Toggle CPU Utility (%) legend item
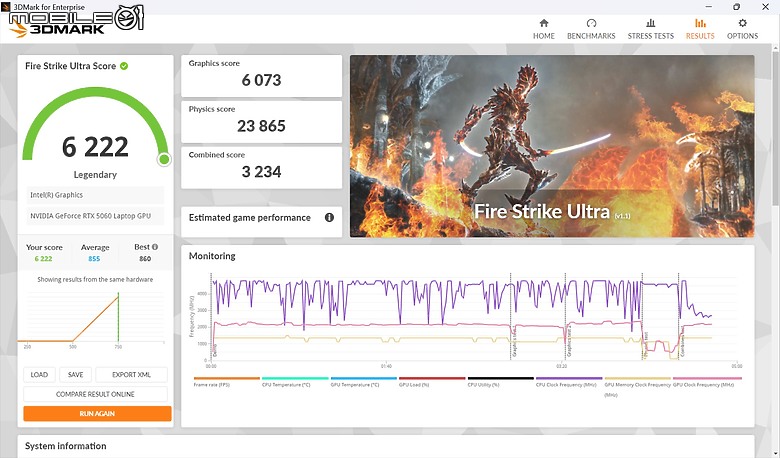This screenshot has width=780, height=458. tap(500, 382)
